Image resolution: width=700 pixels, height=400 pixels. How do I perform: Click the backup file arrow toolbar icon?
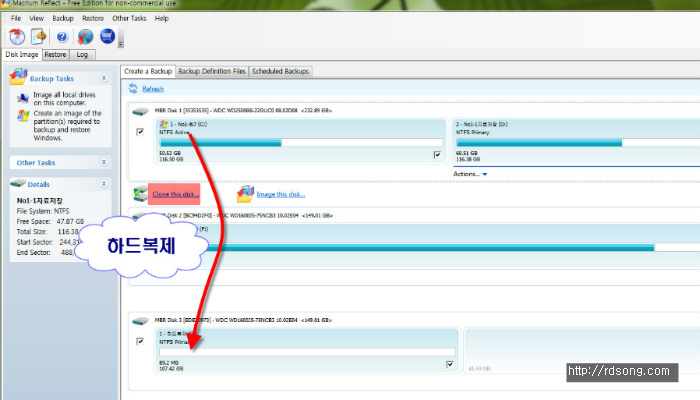(39, 37)
